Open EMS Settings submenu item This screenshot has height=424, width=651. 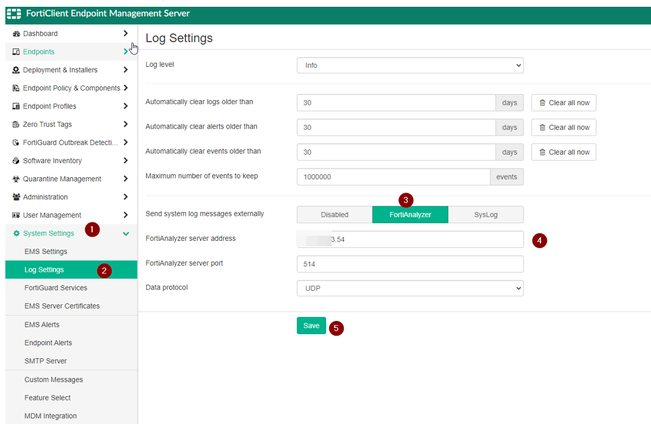tap(71, 252)
